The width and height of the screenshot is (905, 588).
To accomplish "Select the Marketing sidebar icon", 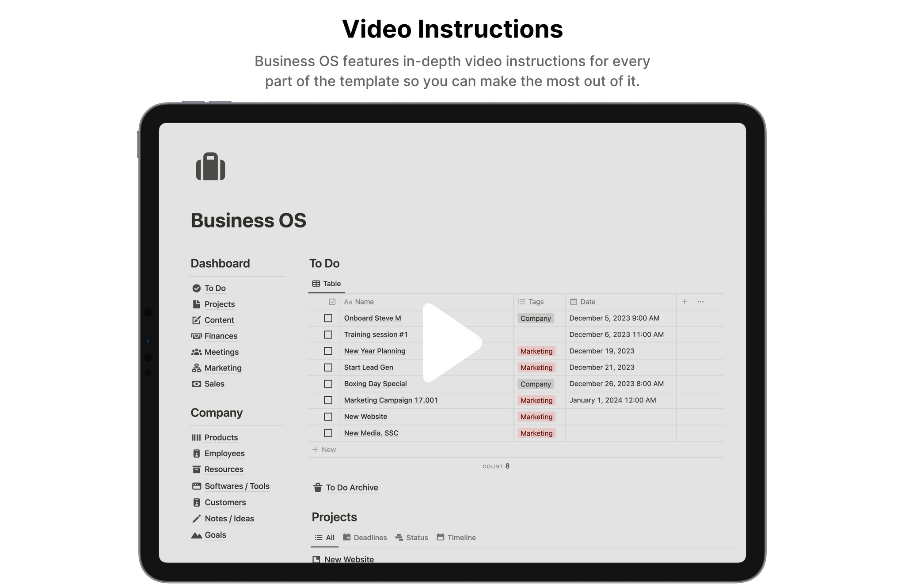I will [197, 368].
